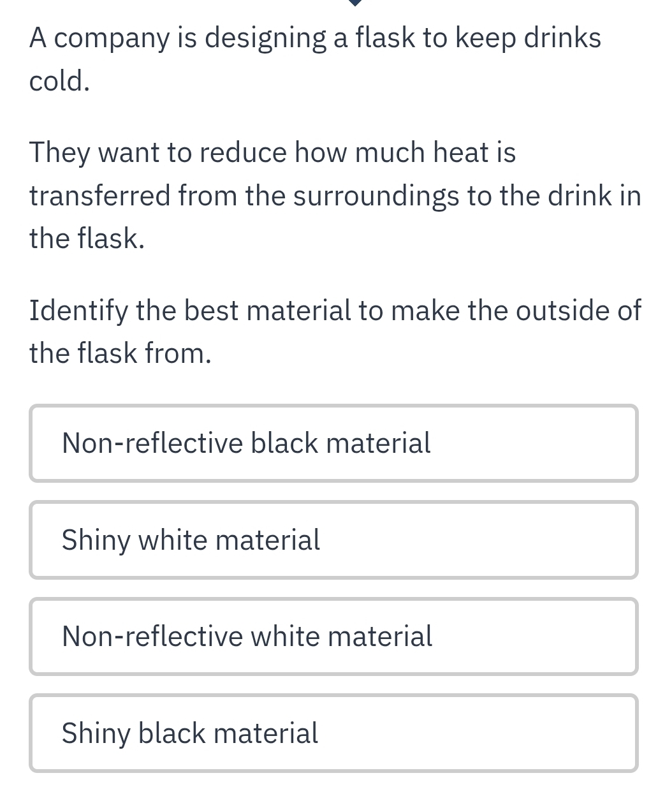
Task: Click the word "transferred" in the second paragraph
Action: pos(100,196)
